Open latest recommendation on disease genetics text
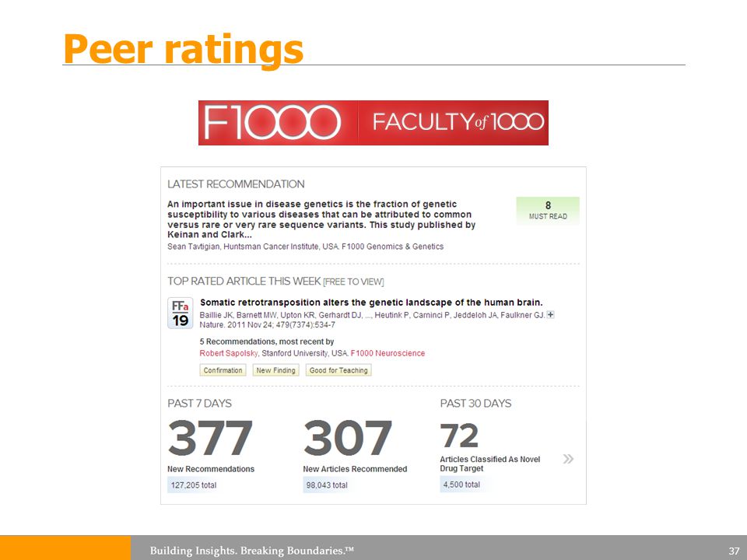 click(321, 219)
